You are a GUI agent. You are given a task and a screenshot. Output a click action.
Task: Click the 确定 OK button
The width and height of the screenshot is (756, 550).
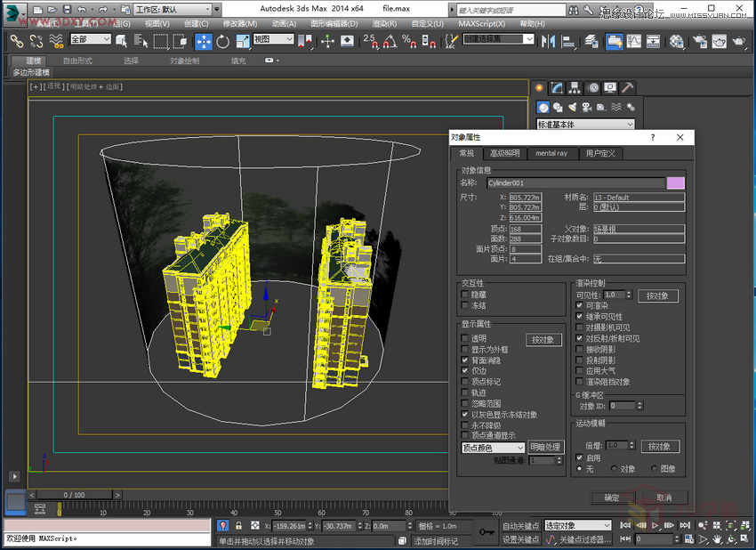614,497
